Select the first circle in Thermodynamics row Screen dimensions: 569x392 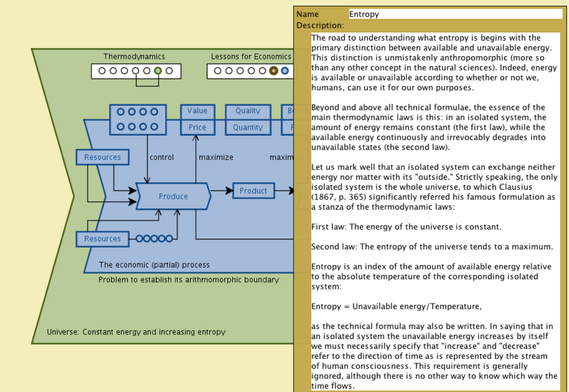[102, 71]
